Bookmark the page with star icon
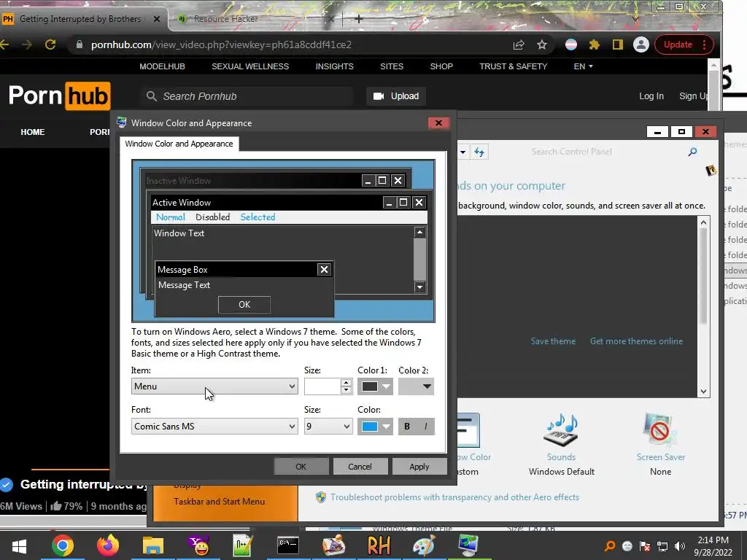 click(x=542, y=44)
